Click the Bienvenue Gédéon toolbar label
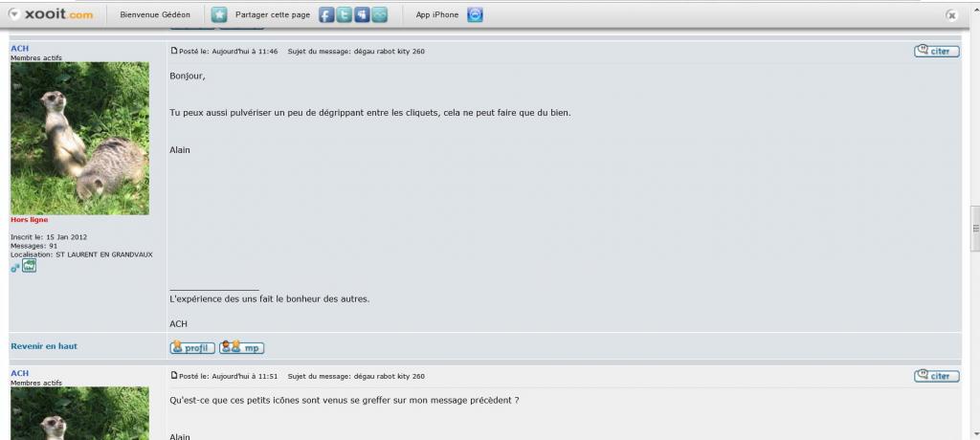Viewport: 980px width, 440px height. coord(155,15)
